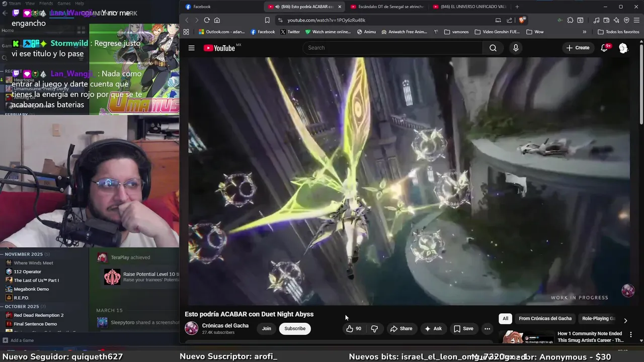This screenshot has height=362, width=644.
Task: Open the YouTube guide hamburger menu
Action: pos(191,48)
